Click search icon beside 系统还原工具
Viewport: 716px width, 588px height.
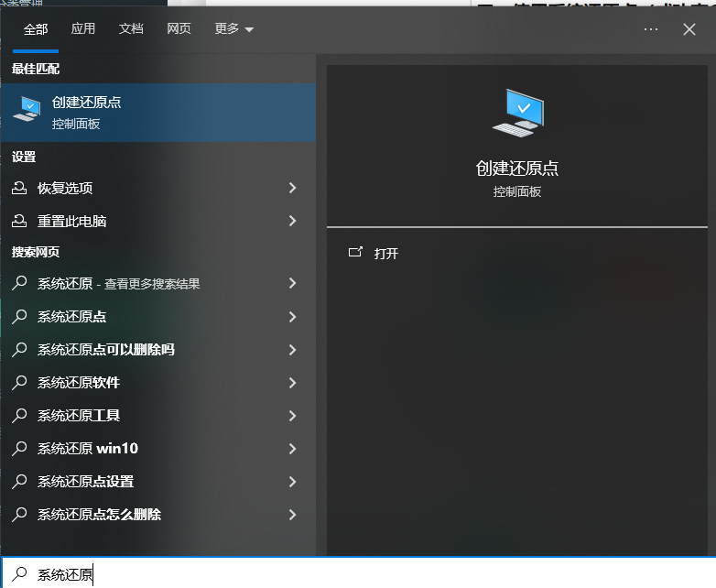tap(19, 415)
